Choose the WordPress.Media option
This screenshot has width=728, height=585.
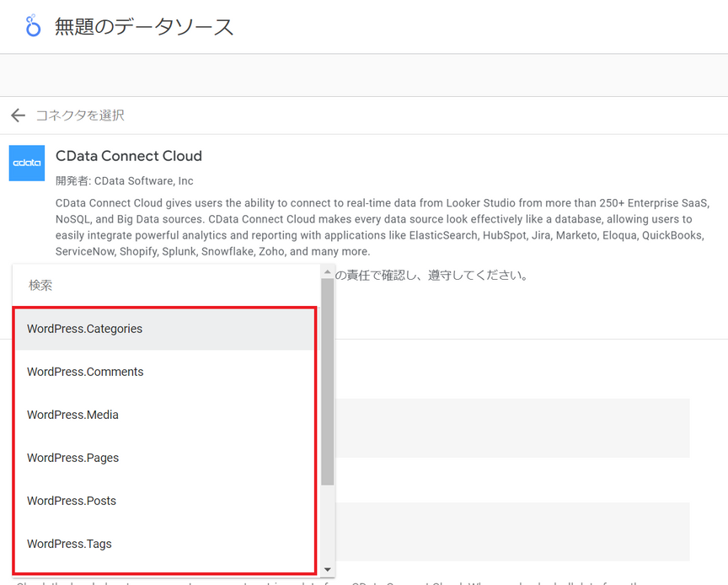[165, 415]
